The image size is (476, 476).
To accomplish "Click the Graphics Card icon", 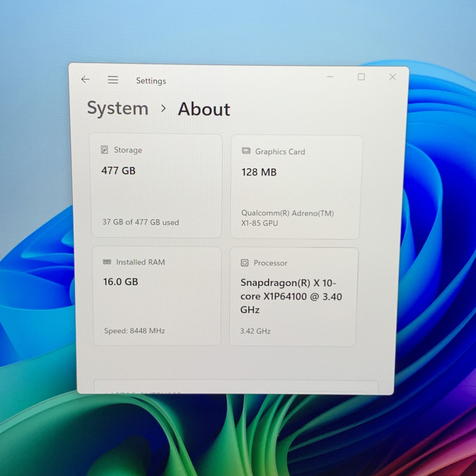I will pyautogui.click(x=246, y=151).
